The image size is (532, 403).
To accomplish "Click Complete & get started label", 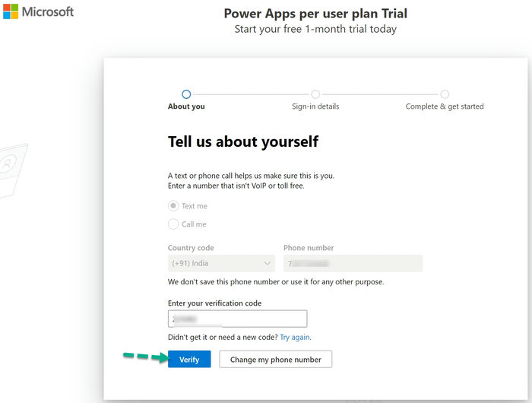I will tap(445, 106).
